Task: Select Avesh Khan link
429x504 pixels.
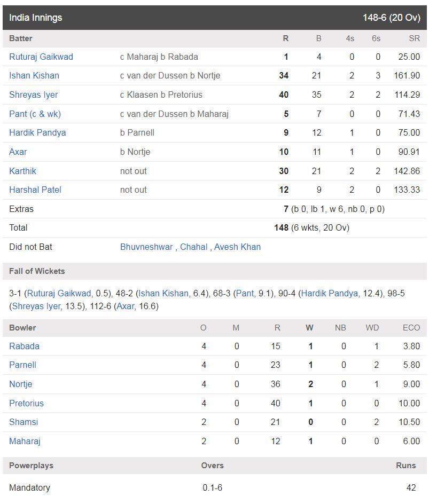Action: click(x=237, y=247)
